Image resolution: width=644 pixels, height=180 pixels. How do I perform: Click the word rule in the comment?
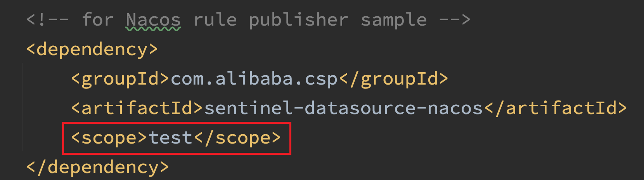[215, 20]
